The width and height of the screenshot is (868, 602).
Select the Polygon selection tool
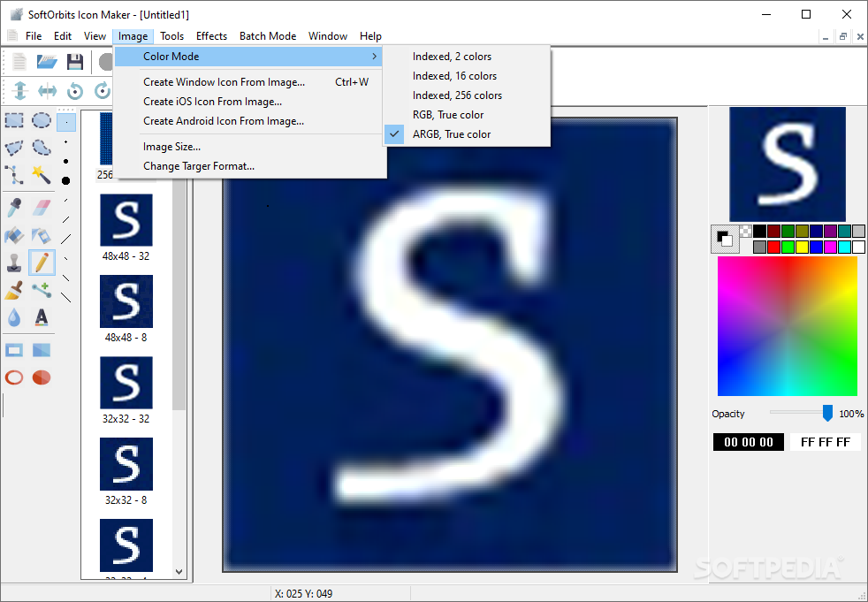point(14,148)
